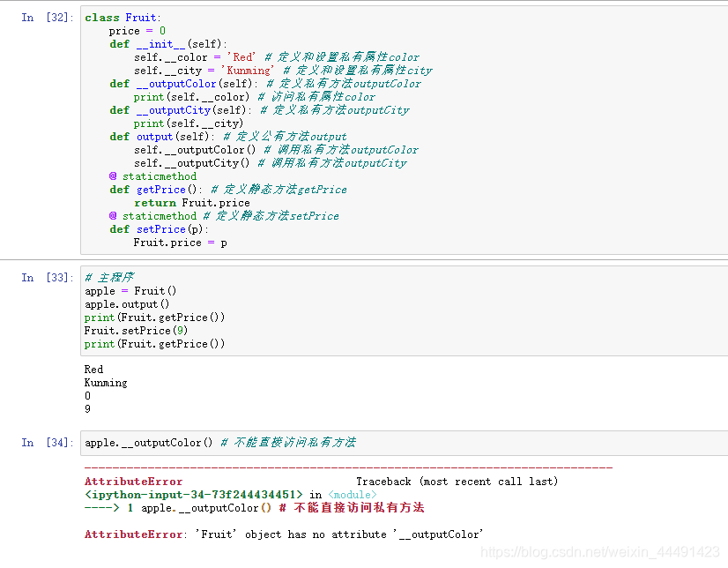Click the 'ipython-input-34-73f244434451' reference
Screen dimensions: 728x568
[194, 495]
